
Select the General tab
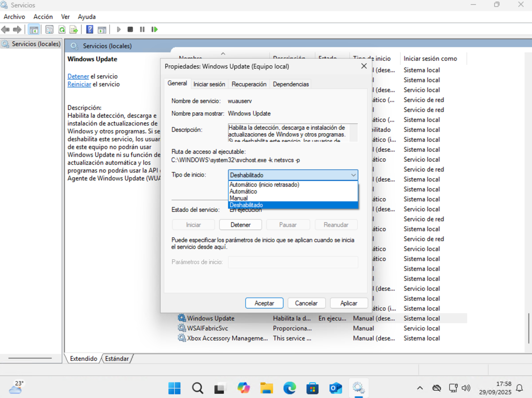pos(177,83)
